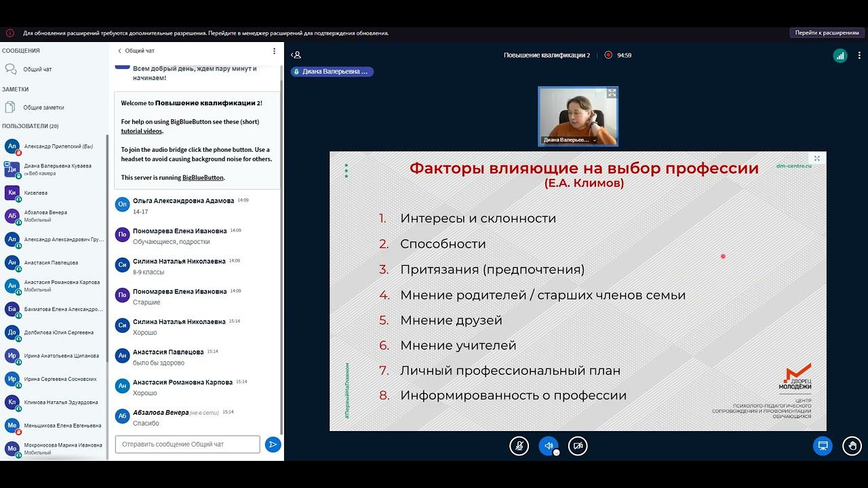Click the chat message "8-9 классы"

tap(149, 272)
